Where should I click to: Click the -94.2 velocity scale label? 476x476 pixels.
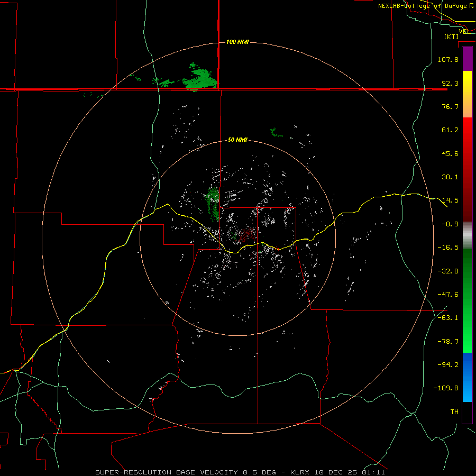tap(448, 365)
